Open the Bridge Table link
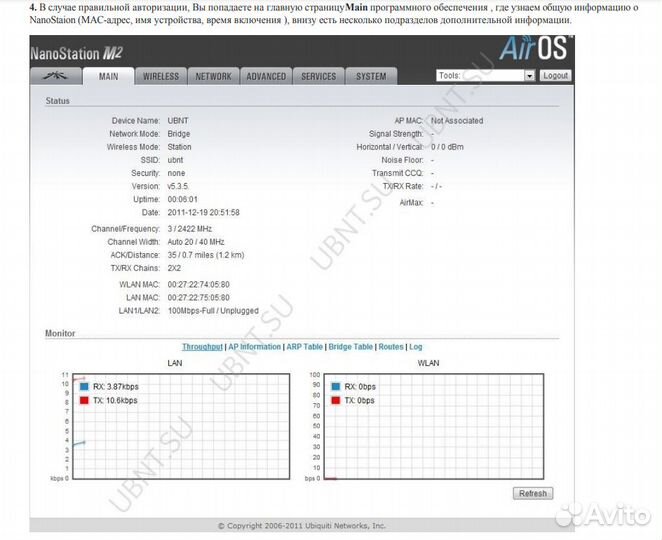Viewport: 662px width, 540px height. click(x=350, y=347)
